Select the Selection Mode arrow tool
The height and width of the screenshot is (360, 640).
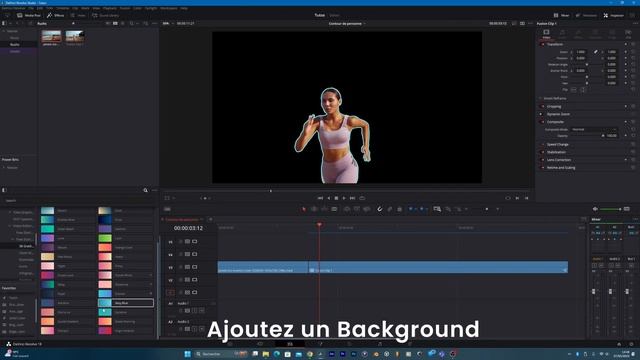(x=304, y=209)
